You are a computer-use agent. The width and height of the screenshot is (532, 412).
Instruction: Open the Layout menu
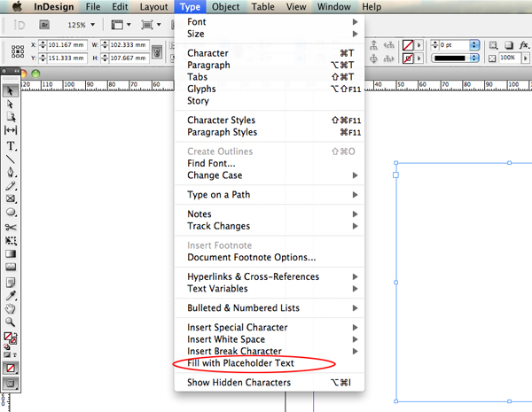[154, 7]
